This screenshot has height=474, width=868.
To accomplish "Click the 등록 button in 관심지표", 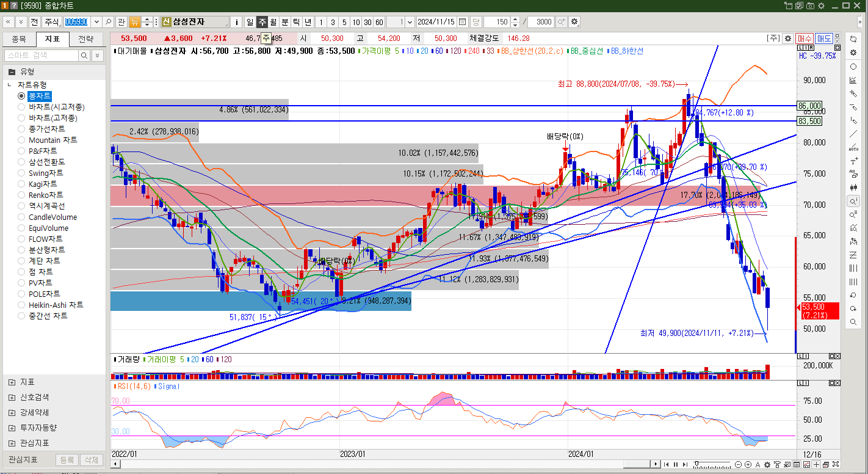I will click(x=67, y=460).
